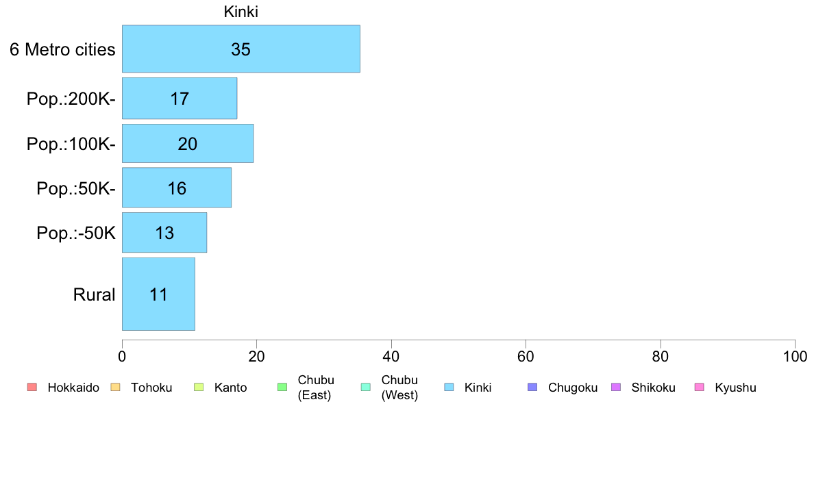Viewport: 814px width, 504px height.
Task: Click the Rural axis label
Action: pyautogui.click(x=94, y=294)
